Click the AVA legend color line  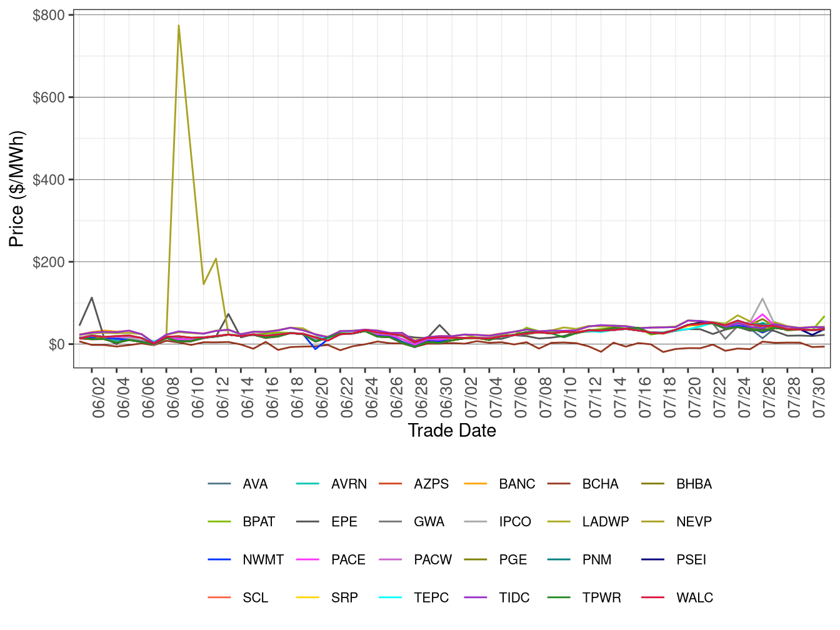click(x=219, y=484)
